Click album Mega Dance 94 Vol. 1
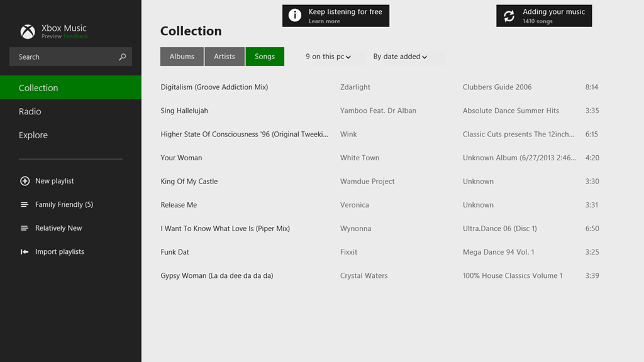644x362 pixels. 499,252
